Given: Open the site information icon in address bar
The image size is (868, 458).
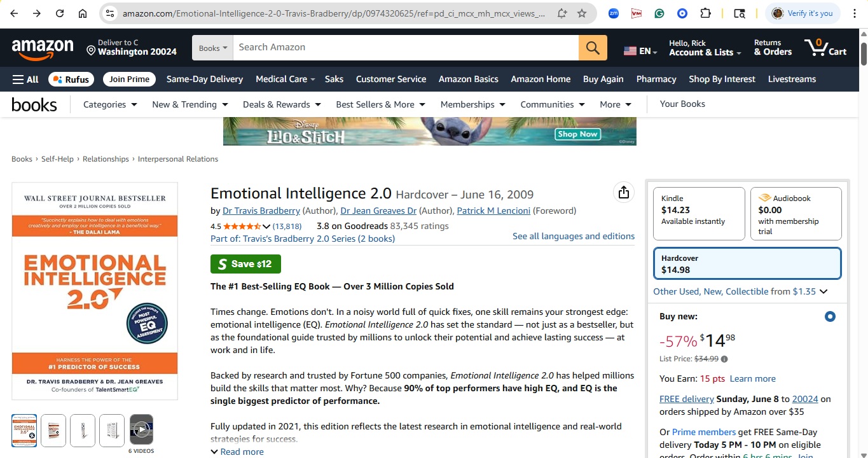Looking at the screenshot, I should (110, 13).
